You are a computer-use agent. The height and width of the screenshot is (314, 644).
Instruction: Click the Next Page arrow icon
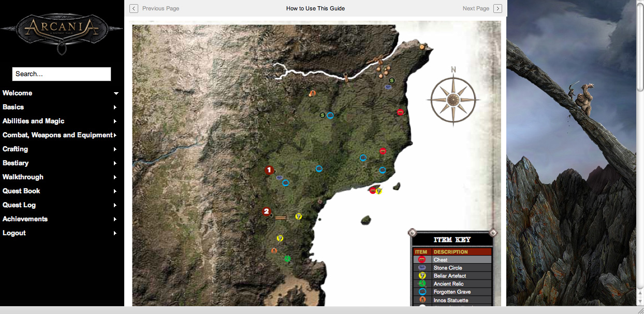point(497,8)
